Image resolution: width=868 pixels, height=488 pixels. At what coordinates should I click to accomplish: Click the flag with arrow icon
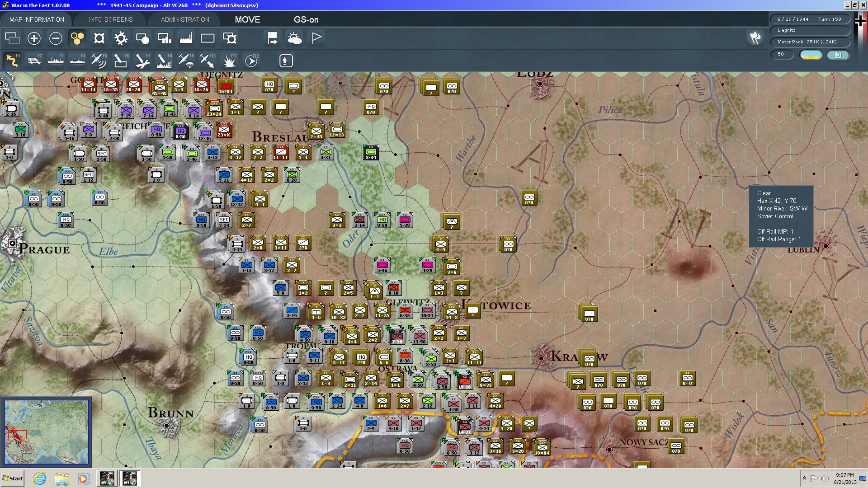point(273,38)
